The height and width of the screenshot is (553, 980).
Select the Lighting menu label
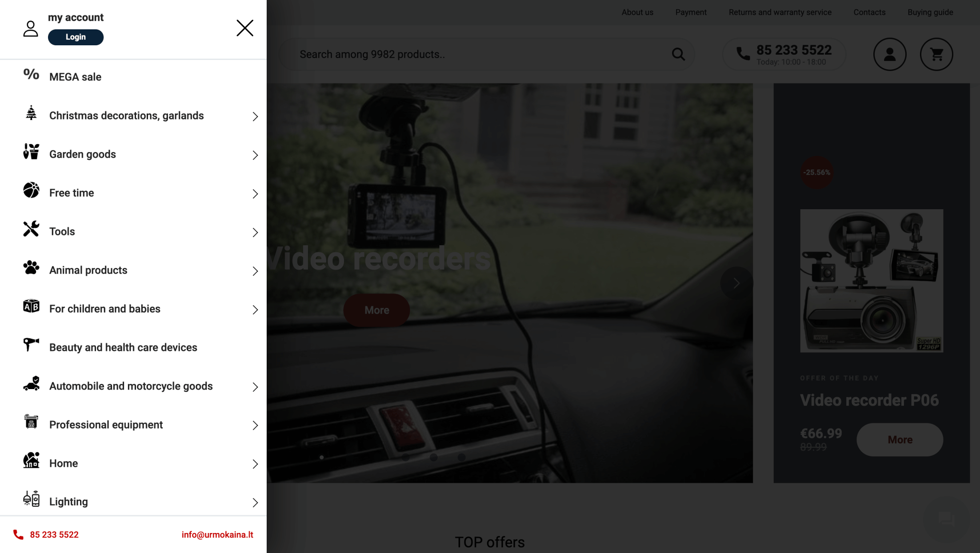pos(68,501)
